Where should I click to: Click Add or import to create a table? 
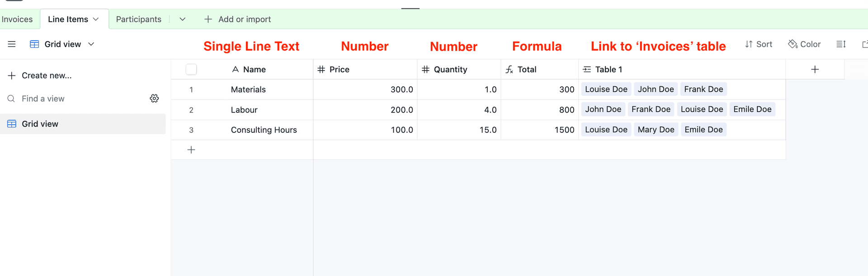(237, 19)
